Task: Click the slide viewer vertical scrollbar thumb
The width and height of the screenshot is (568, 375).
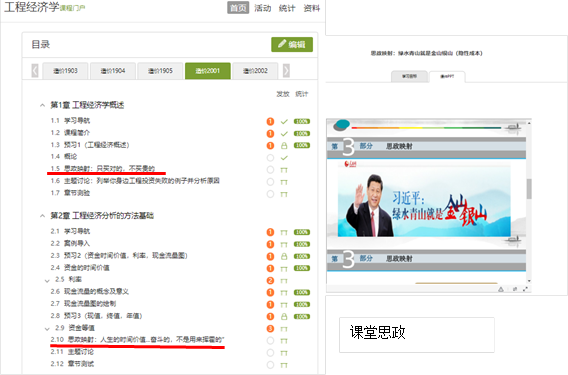Action: point(529,188)
